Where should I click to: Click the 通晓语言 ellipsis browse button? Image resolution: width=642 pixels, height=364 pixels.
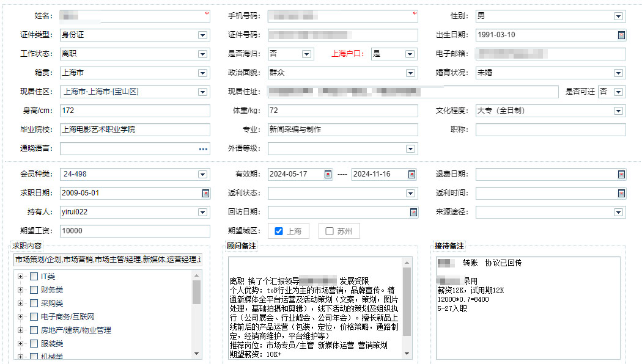pos(203,149)
